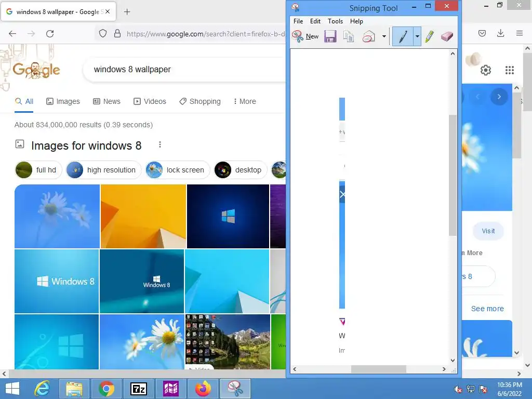Open the Snipping Tool Help menu

click(356, 21)
